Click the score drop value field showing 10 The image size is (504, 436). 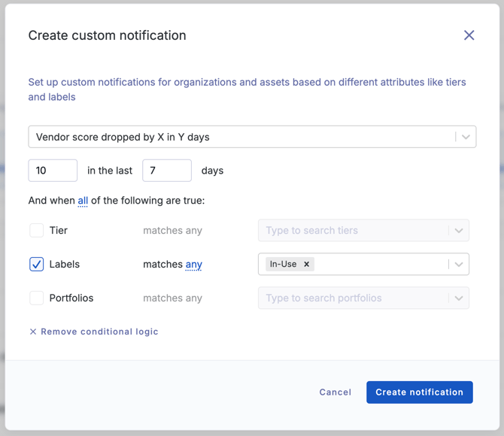(x=53, y=171)
